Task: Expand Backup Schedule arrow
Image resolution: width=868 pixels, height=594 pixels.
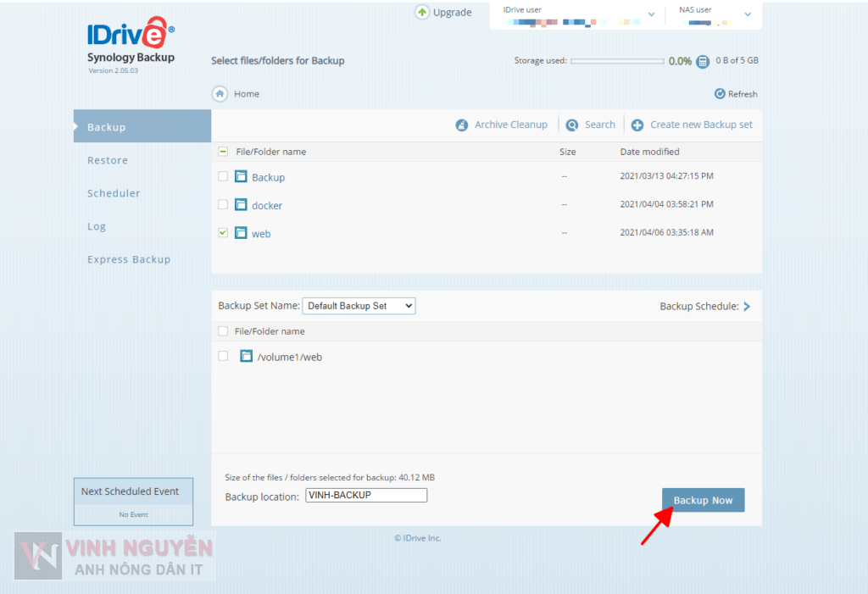Action: (747, 307)
